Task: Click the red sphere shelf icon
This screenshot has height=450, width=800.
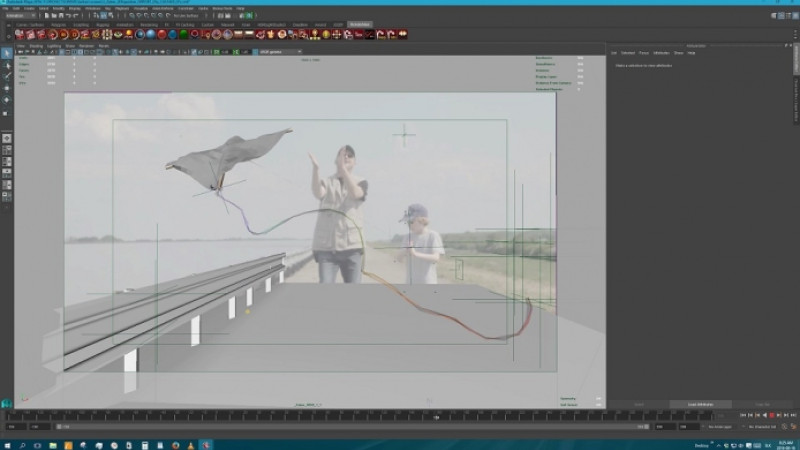Action: [x=162, y=35]
